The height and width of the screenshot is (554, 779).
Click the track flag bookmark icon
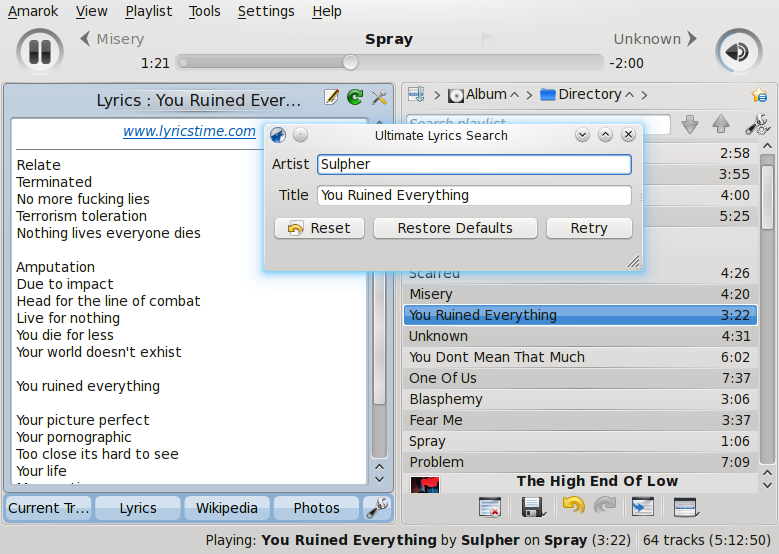(x=486, y=39)
